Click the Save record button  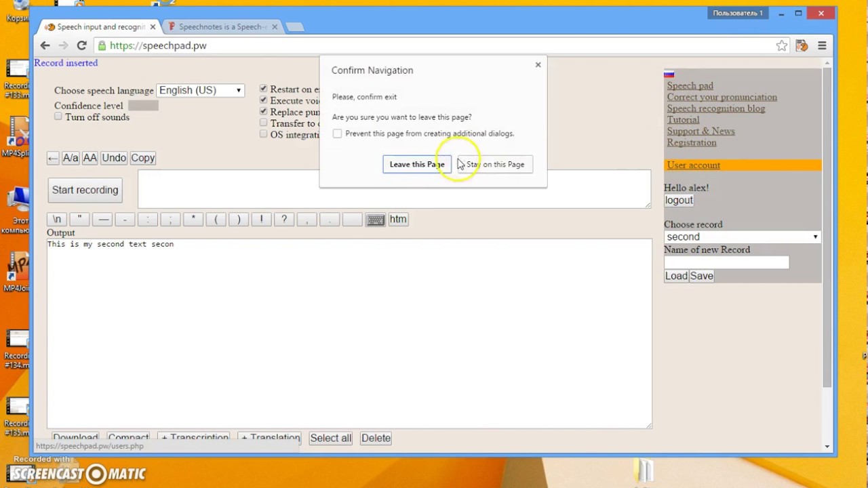click(701, 276)
